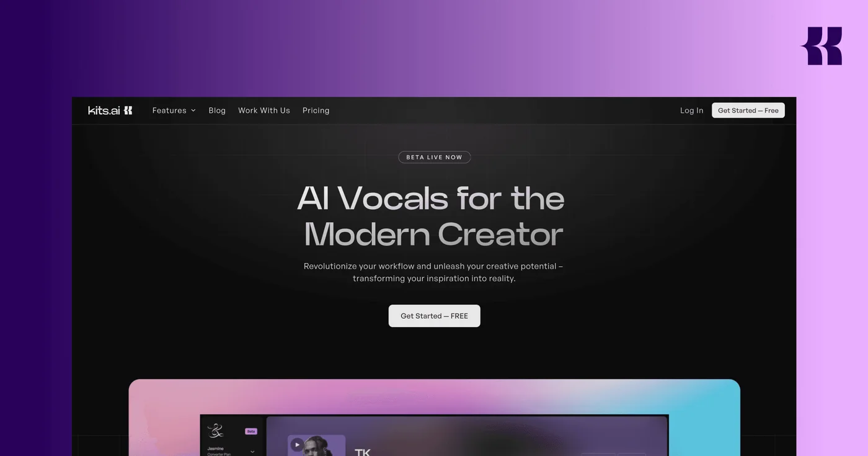Click the swirl logo icon in preview sidebar

click(216, 430)
